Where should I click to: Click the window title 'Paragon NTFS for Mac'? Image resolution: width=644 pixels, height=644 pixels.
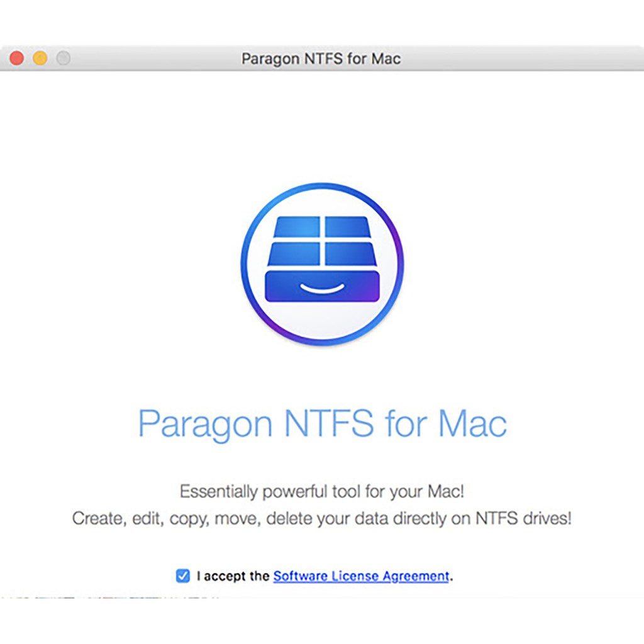(x=321, y=58)
